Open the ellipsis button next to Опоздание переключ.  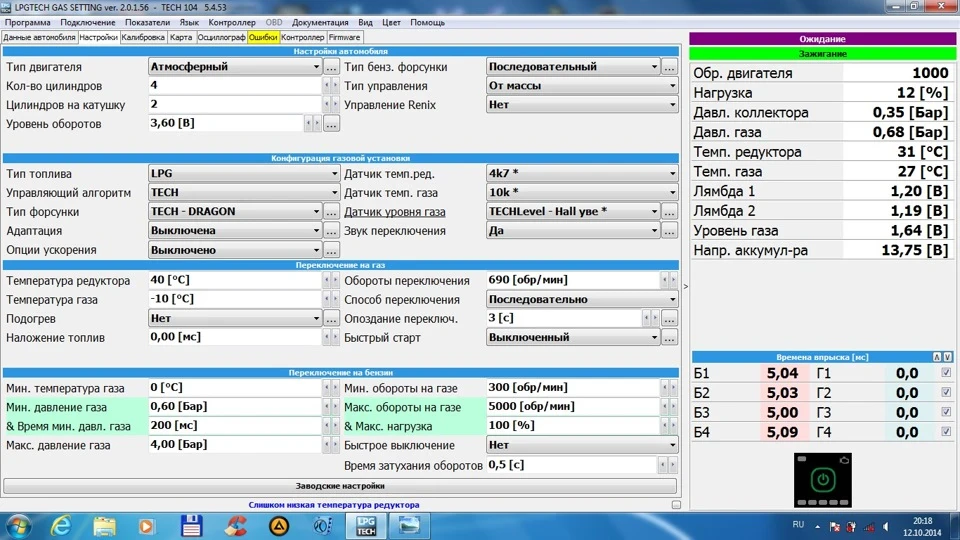click(x=669, y=318)
